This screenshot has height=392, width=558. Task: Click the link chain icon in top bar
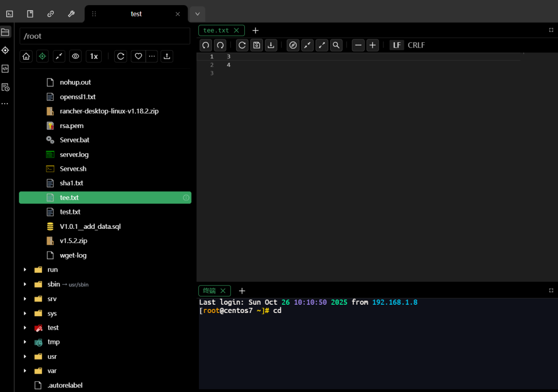[51, 14]
